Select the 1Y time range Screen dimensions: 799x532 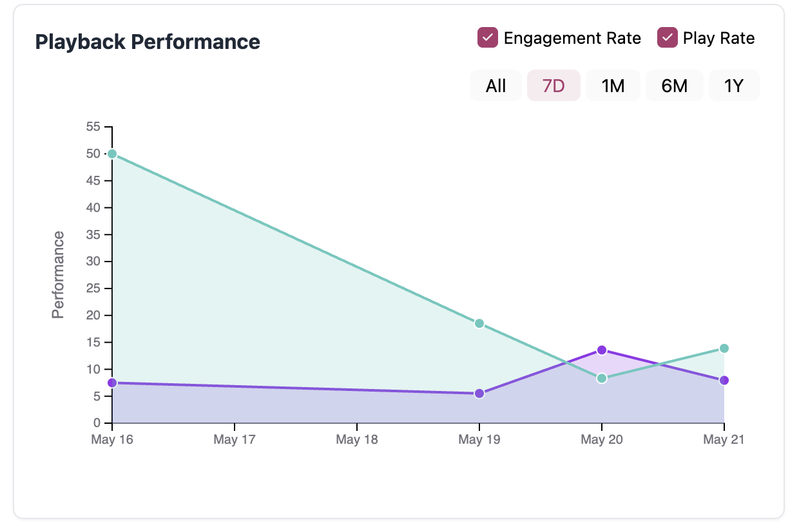(x=734, y=85)
